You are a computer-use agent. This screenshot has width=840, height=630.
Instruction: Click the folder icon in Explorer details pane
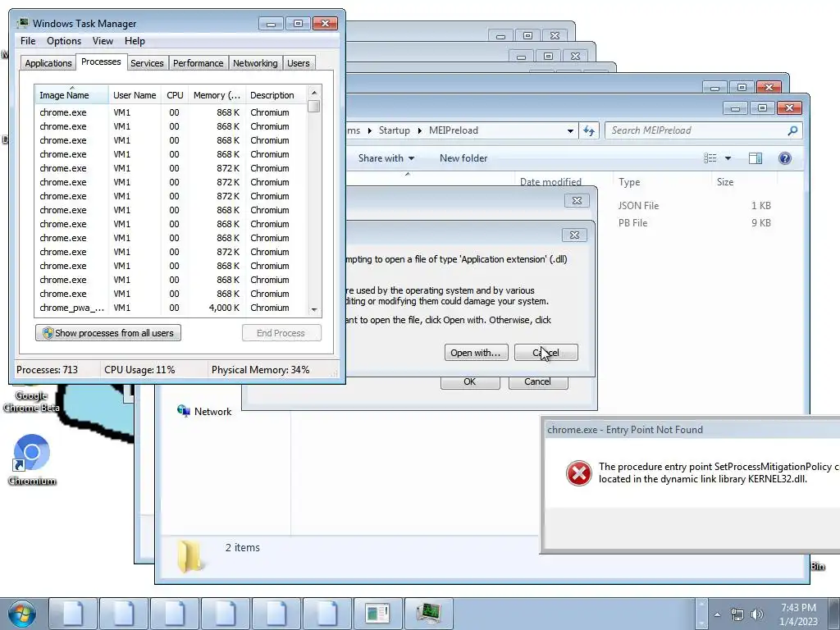point(190,556)
